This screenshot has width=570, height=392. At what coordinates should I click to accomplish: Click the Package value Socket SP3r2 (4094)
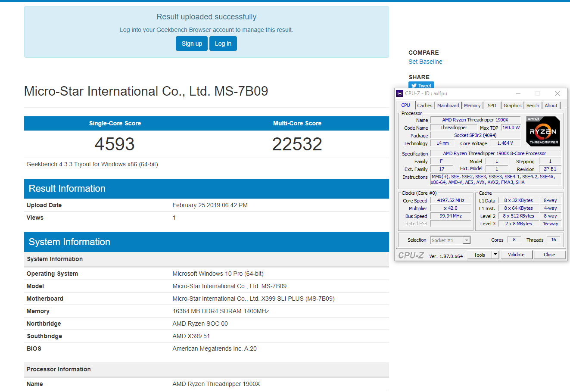pyautogui.click(x=475, y=135)
